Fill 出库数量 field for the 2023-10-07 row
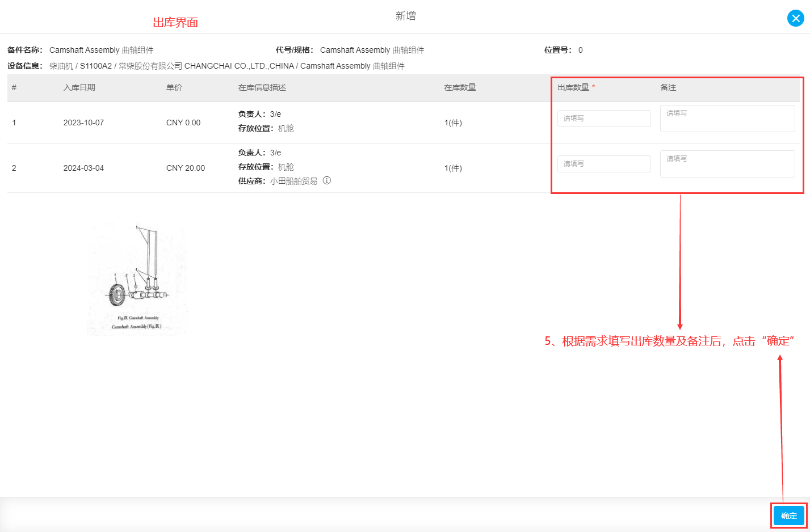Viewport: 810px width, 532px height. (604, 119)
